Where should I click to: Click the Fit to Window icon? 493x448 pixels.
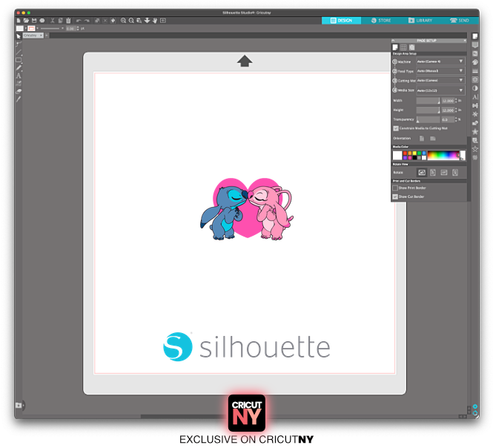(x=163, y=21)
